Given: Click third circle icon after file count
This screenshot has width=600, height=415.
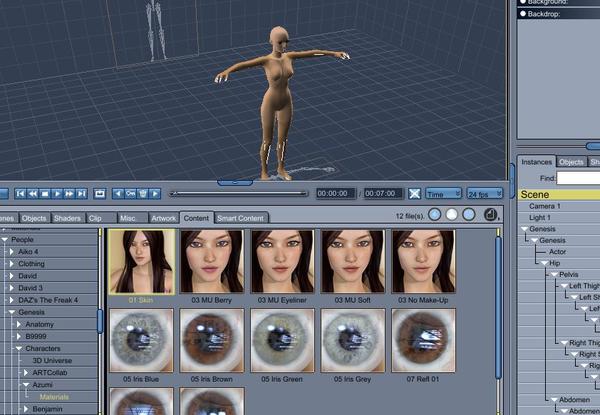Looking at the screenshot, I should (469, 215).
